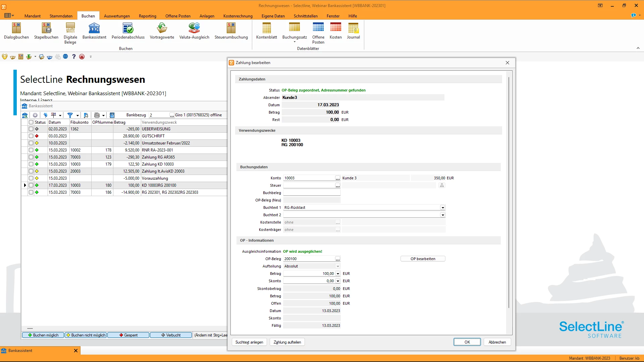Image resolution: width=644 pixels, height=362 pixels.
Task: Click the globe icon in quick toolbar
Action: point(65,57)
